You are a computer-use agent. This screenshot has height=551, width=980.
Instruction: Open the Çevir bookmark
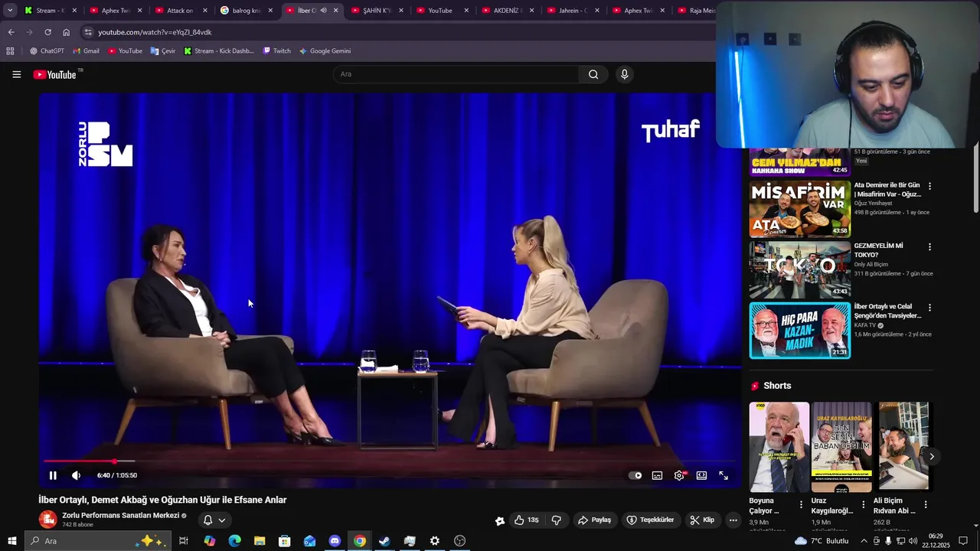tap(163, 51)
